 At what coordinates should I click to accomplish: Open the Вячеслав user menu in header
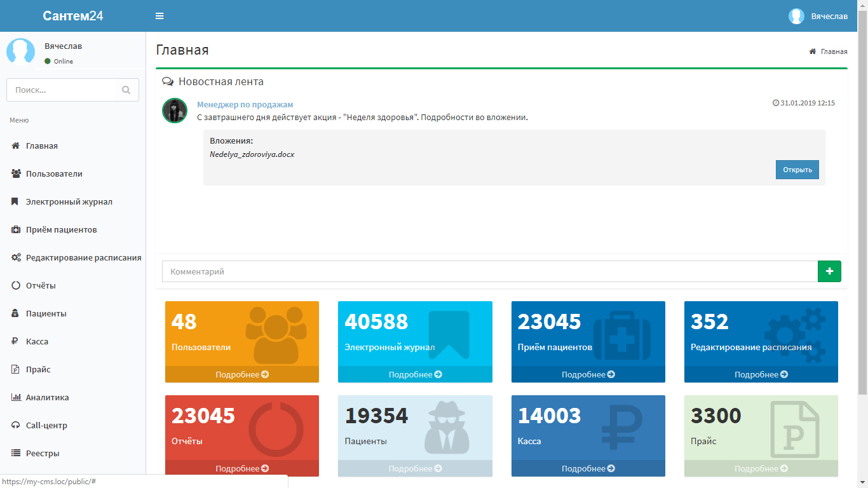coord(818,16)
